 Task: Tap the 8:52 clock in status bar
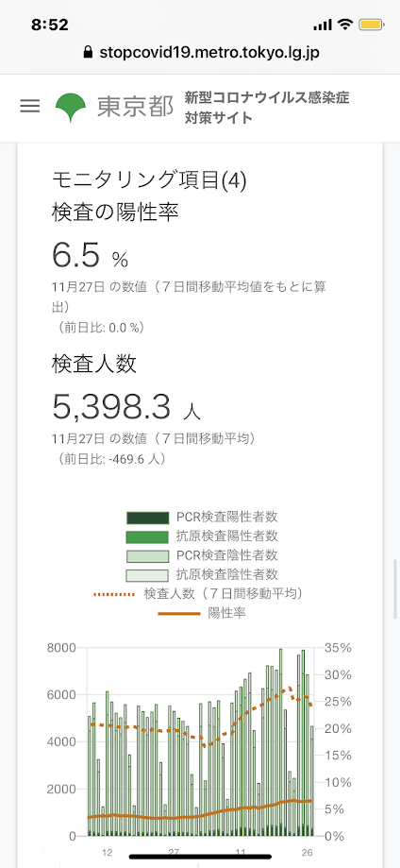pyautogui.click(x=50, y=25)
